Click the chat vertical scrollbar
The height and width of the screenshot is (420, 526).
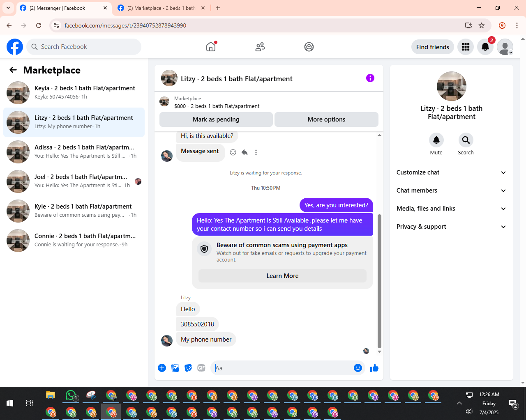(x=379, y=281)
